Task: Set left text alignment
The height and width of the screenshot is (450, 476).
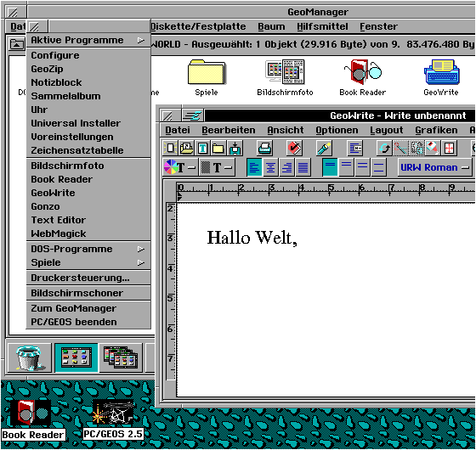Action: [254, 167]
